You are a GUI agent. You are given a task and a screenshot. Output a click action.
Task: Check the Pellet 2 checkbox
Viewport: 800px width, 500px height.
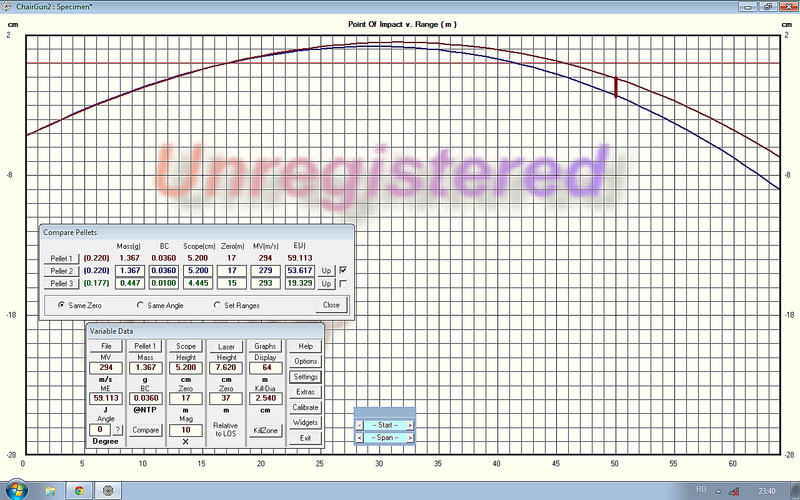(x=343, y=270)
